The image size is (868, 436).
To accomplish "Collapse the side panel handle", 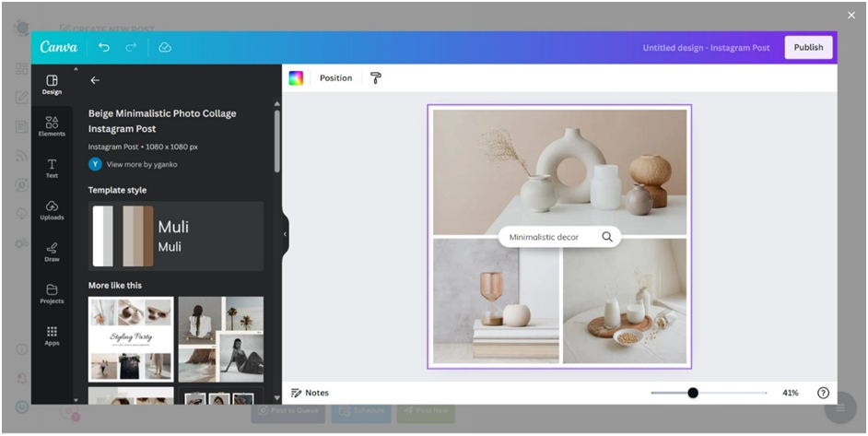I will [285, 234].
